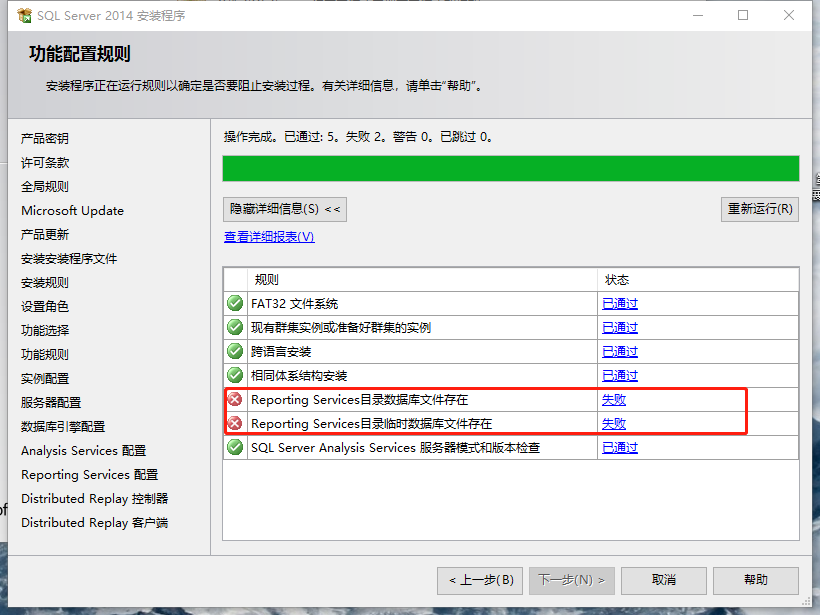Click the 操作完成 summary status line
Screen dimensions: 820x615
[x=358, y=137]
